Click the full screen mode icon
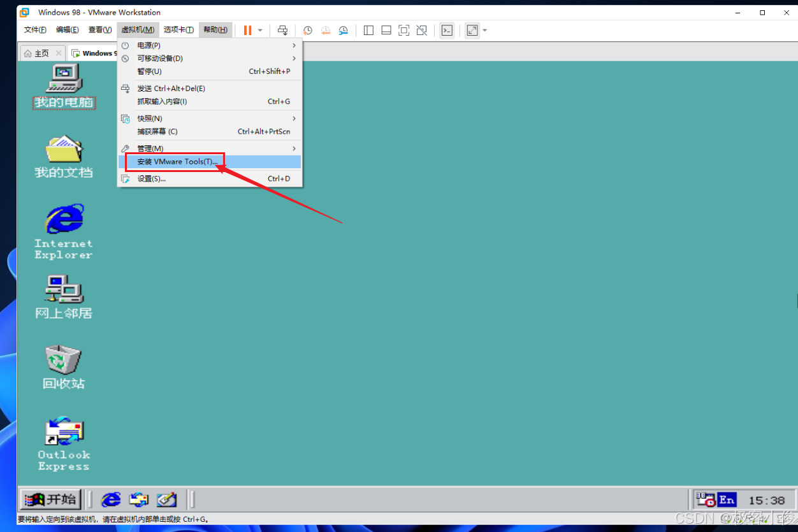This screenshot has width=798, height=532. click(x=403, y=30)
